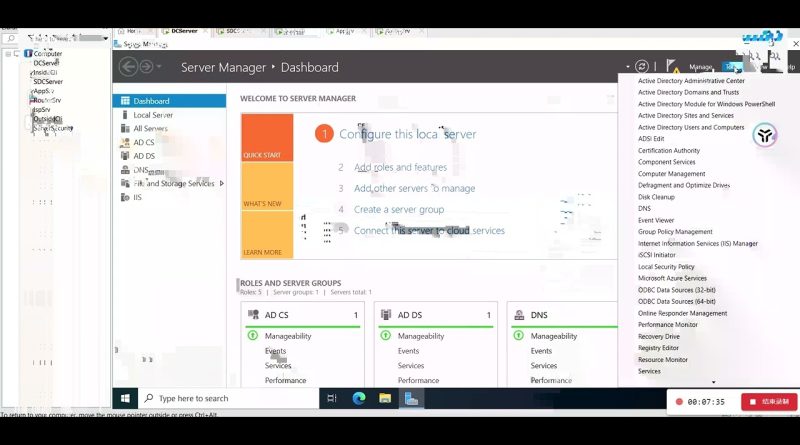The width and height of the screenshot is (800, 445).
Task: Click the AD CS sidebar icon
Action: click(x=125, y=142)
